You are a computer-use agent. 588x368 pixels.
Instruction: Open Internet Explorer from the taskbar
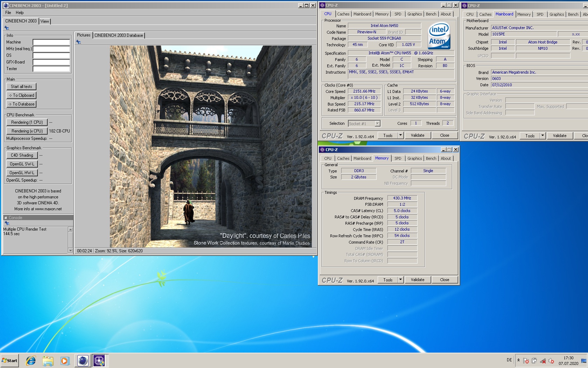tap(31, 360)
